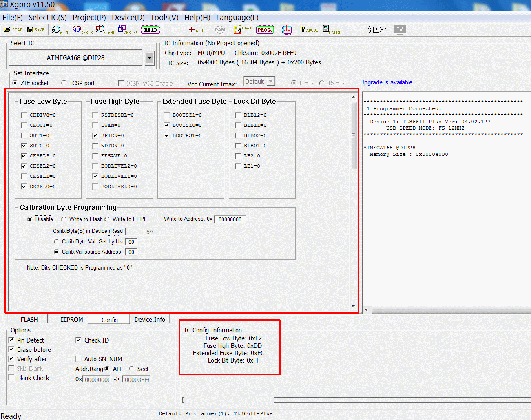Click the BLANK check toolbar icon
The height and width of the screenshot is (420, 531).
105,30
